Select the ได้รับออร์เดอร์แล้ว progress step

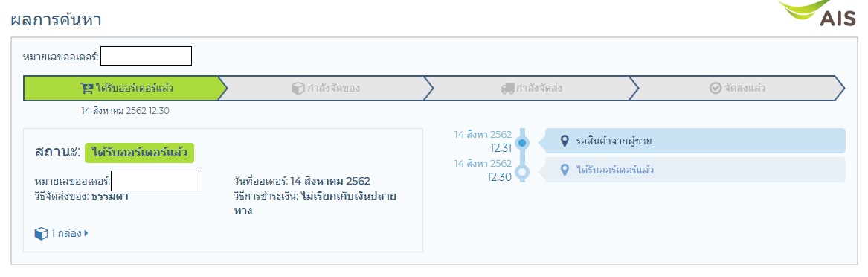coord(125,88)
